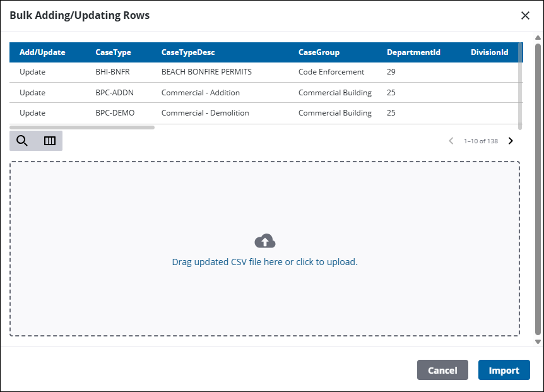The width and height of the screenshot is (544, 392).
Task: Click the table's vertical scrollbar thumb
Action: tap(520, 86)
